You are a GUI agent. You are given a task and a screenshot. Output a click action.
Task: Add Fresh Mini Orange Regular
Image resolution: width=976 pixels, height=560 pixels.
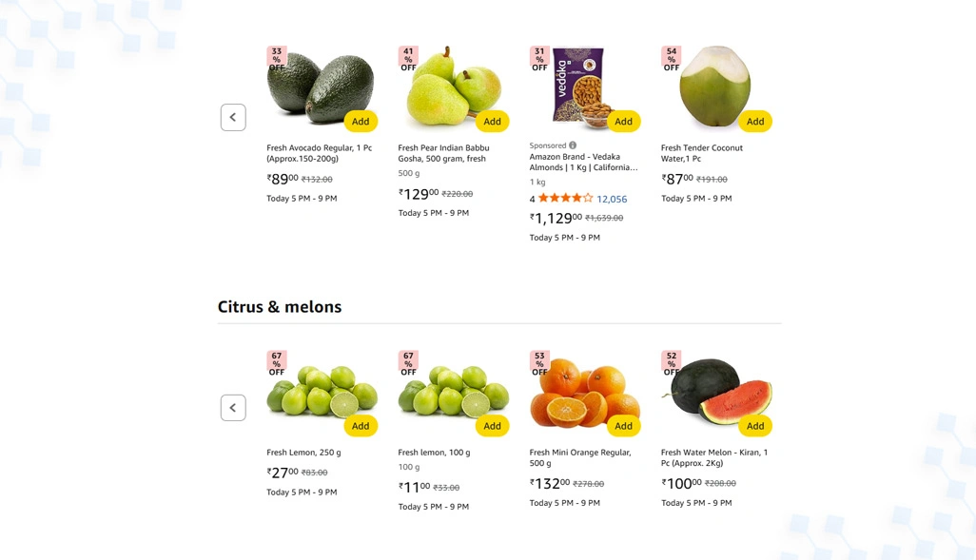[623, 426]
